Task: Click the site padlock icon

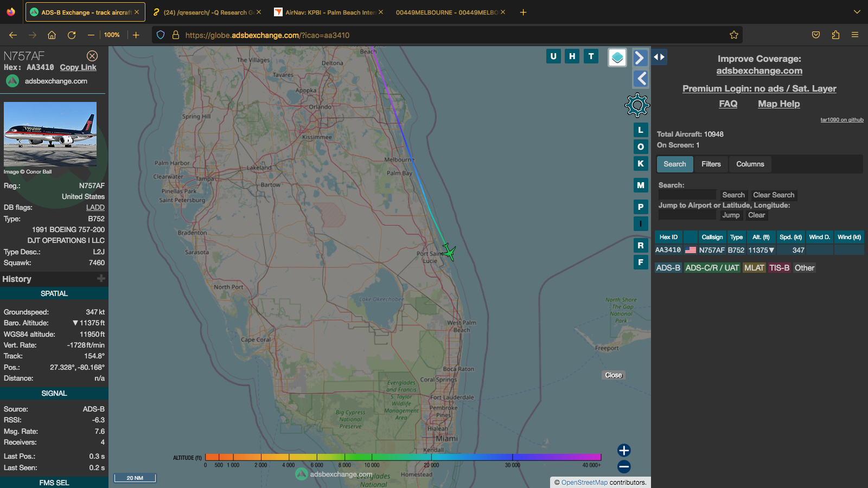Action: [x=175, y=35]
